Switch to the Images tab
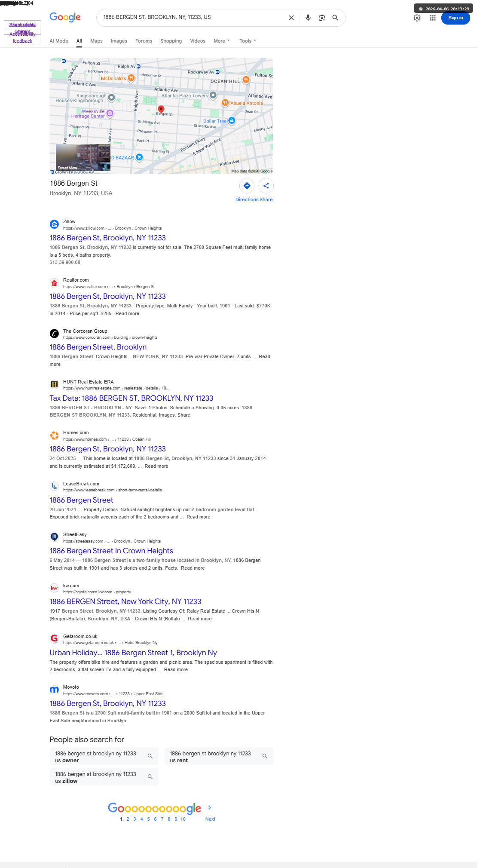Screen dimensions: 483x868 click(x=119, y=41)
